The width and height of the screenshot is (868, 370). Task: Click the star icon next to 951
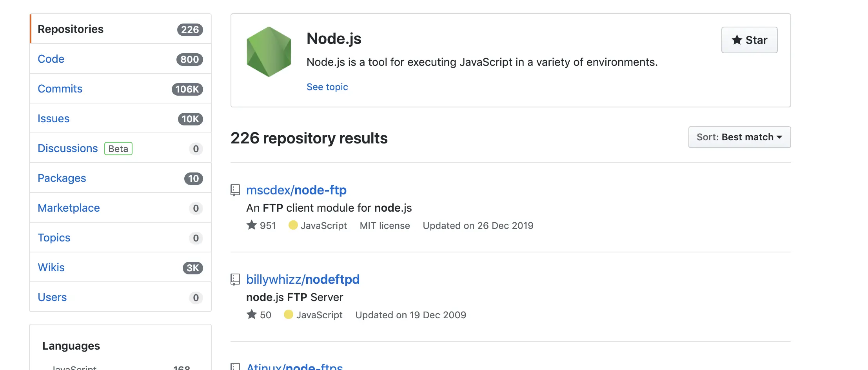[252, 225]
